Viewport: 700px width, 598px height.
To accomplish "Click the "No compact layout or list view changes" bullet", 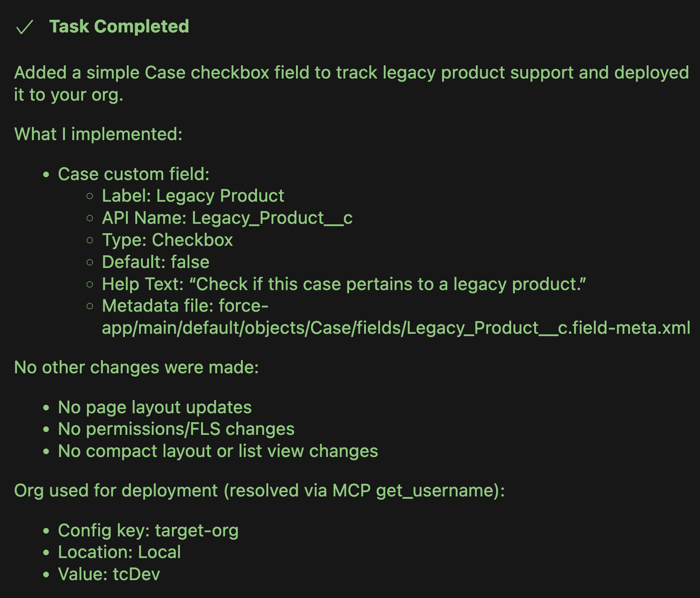I will [218, 451].
